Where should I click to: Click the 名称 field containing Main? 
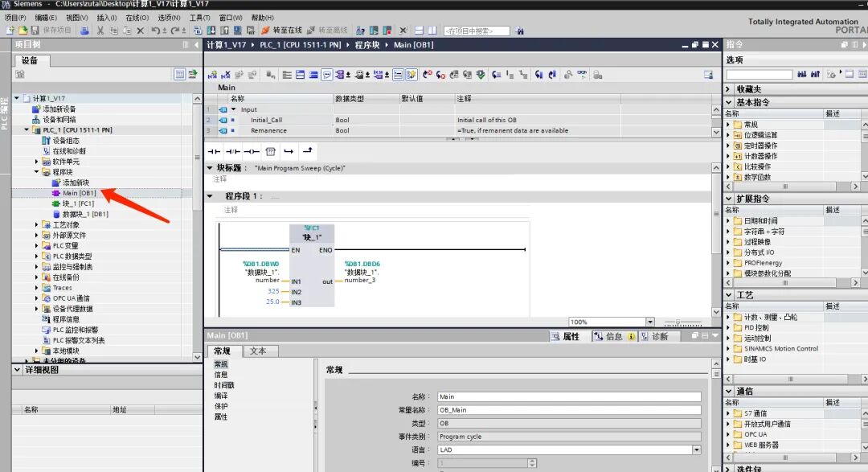pos(569,396)
